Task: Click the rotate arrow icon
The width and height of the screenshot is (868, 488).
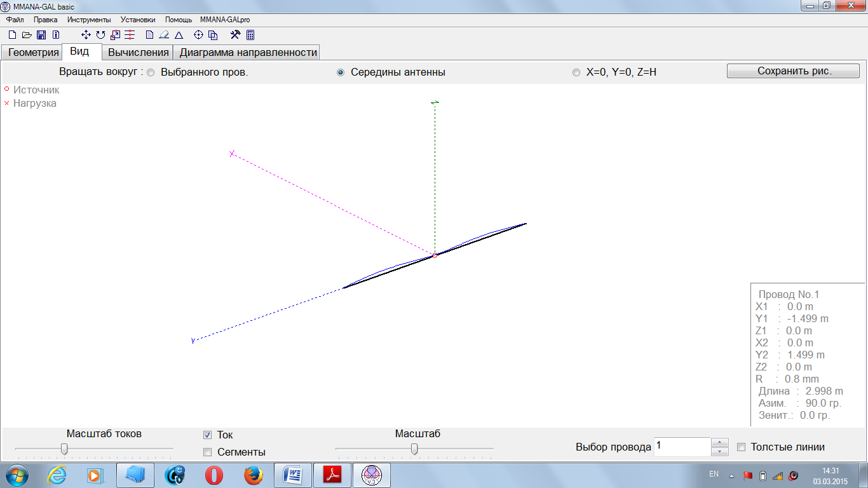Action: pyautogui.click(x=100, y=35)
